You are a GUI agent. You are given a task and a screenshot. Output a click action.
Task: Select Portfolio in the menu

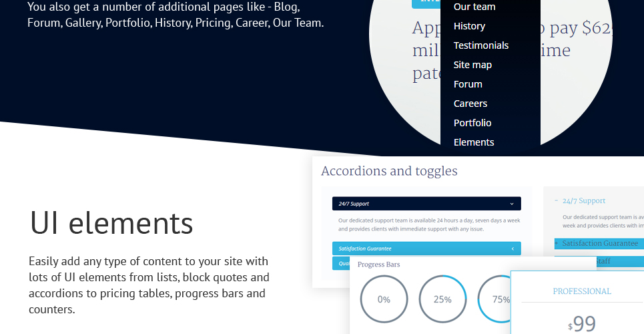472,122
